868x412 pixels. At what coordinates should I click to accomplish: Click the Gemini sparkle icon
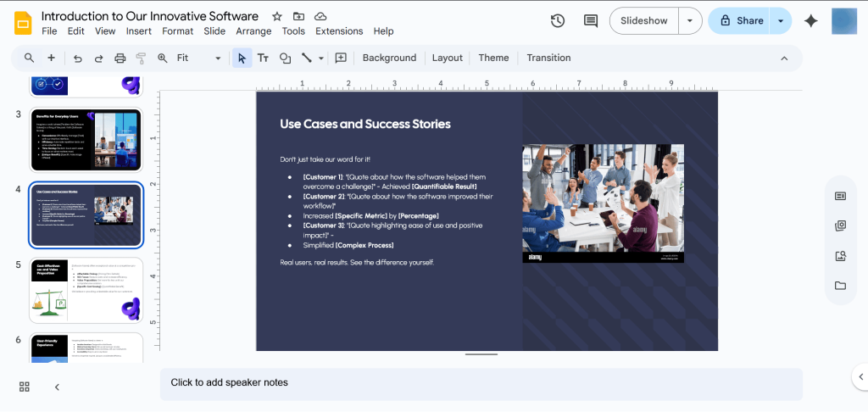point(810,21)
